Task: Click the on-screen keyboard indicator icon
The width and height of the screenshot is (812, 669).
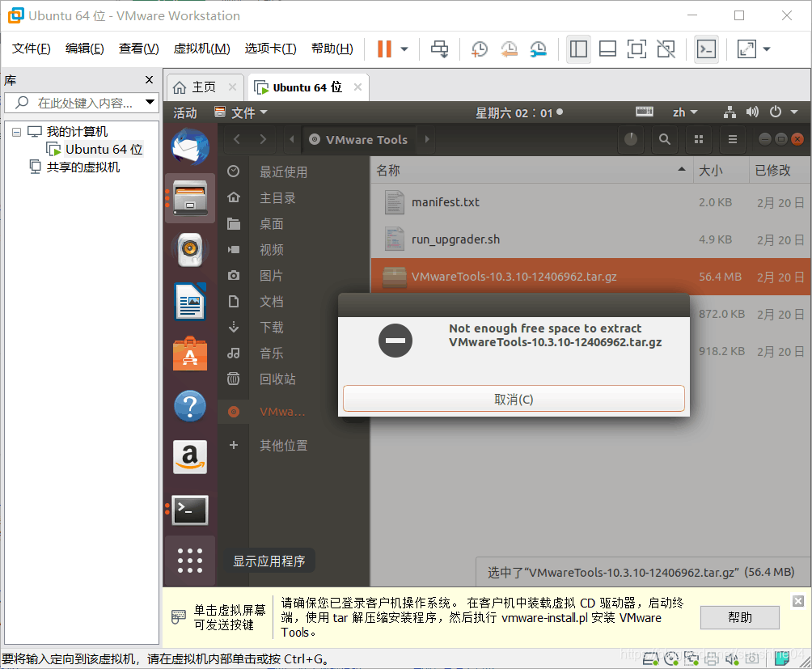Action: click(645, 112)
